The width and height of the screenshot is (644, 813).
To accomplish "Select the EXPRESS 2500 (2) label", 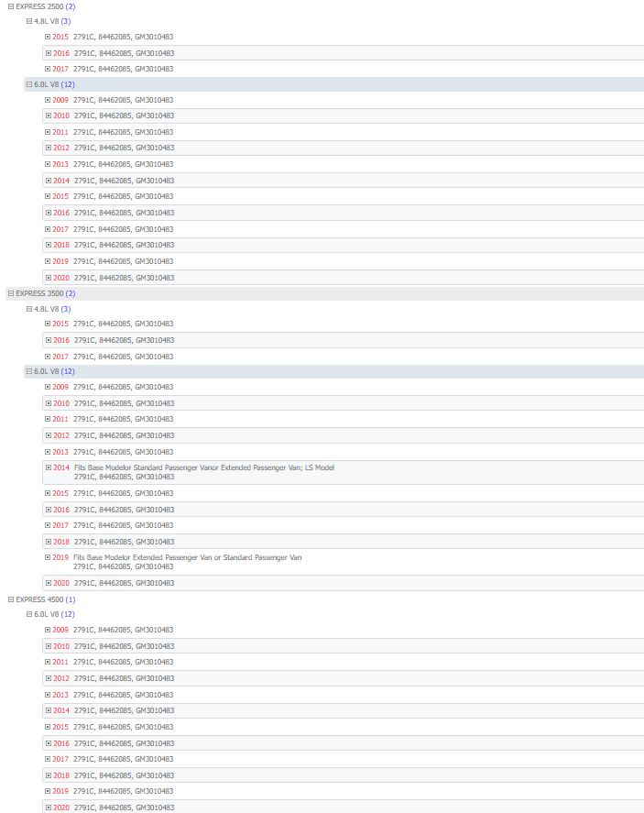I will pyautogui.click(x=46, y=6).
